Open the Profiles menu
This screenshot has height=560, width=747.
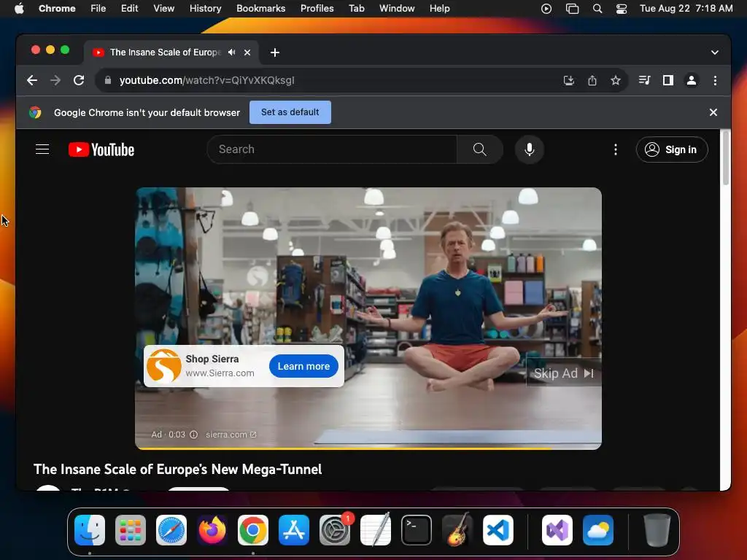coord(317,9)
